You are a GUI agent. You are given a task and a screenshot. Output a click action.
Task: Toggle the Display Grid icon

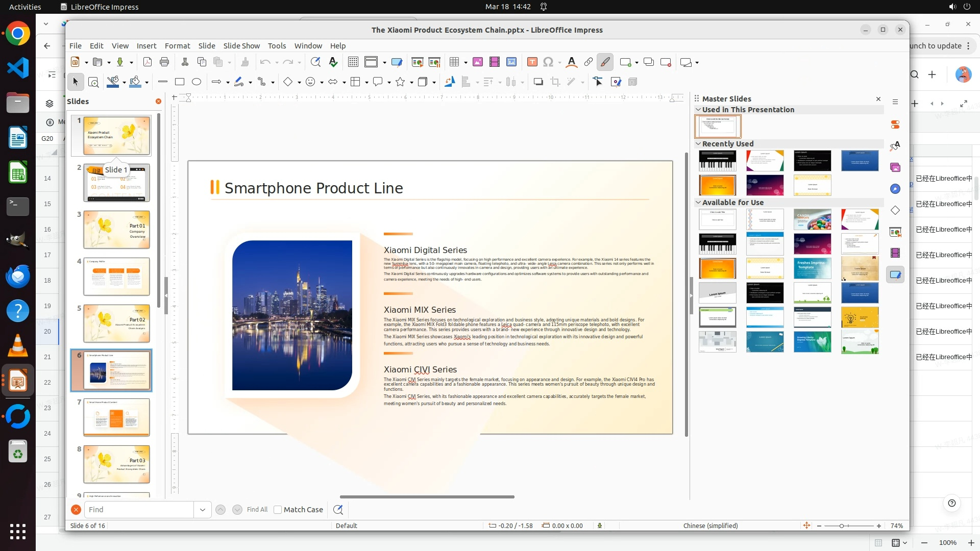click(353, 62)
